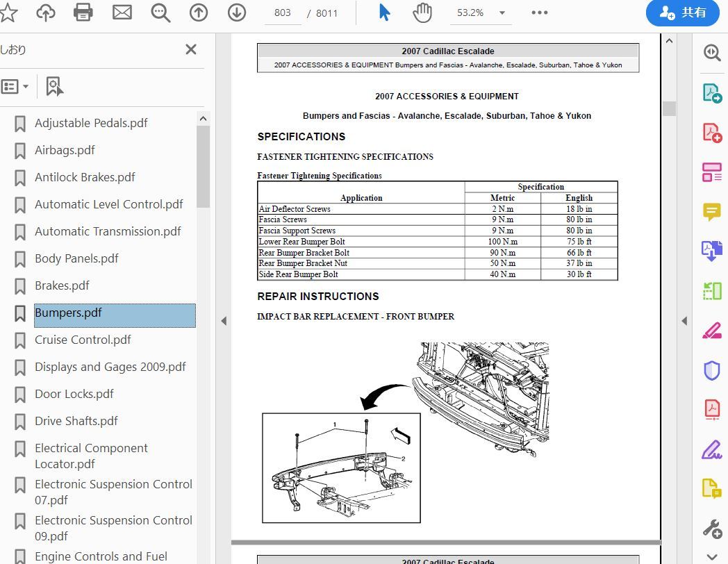728x564 pixels.
Task: Open the translate-export tool in right pane
Action: click(x=712, y=251)
